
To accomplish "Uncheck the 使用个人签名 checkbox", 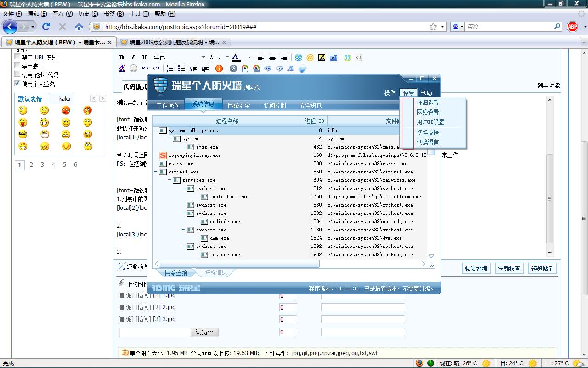I will 17,83.
